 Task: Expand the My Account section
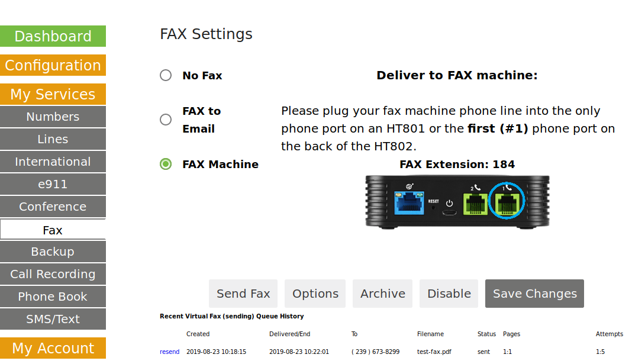pos(53,348)
